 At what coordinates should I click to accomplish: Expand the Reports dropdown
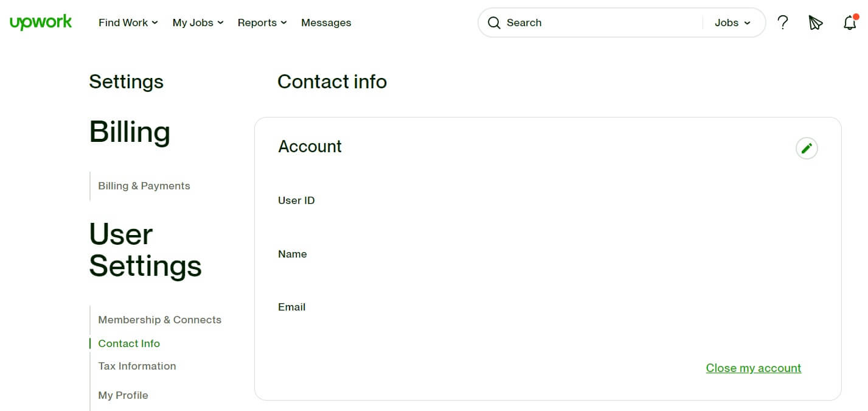262,23
